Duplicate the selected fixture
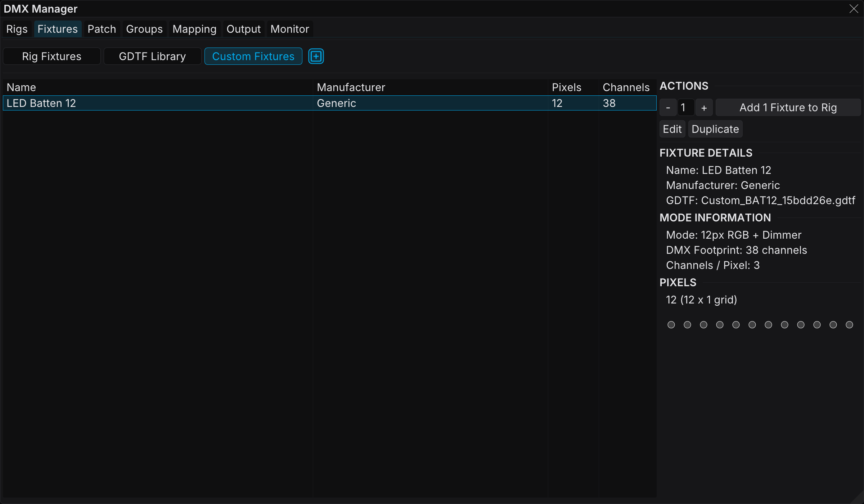This screenshot has height=504, width=864. (x=715, y=129)
